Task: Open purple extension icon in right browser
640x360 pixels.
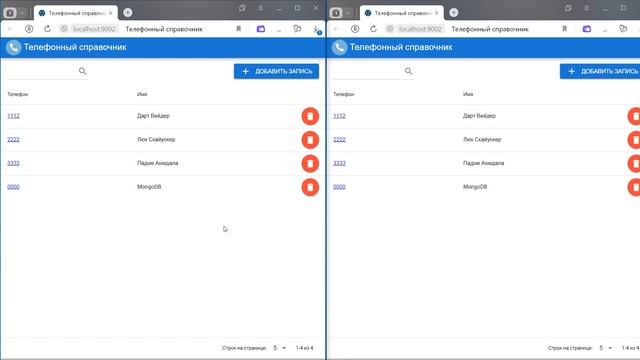Action: tap(587, 29)
